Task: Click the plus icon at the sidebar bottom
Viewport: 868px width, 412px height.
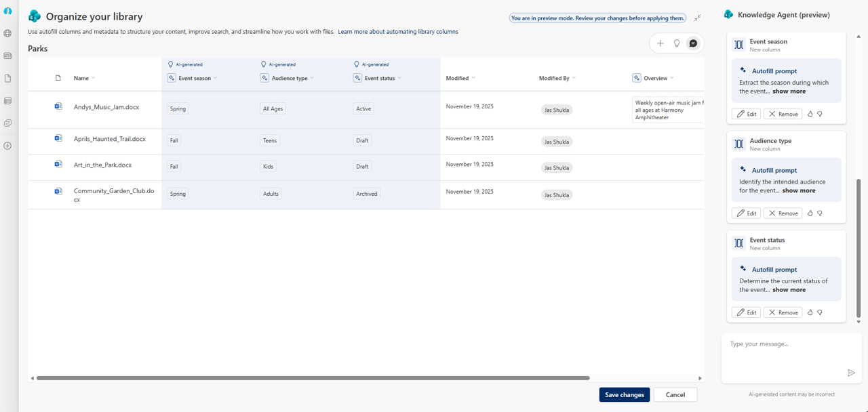Action: (7, 145)
